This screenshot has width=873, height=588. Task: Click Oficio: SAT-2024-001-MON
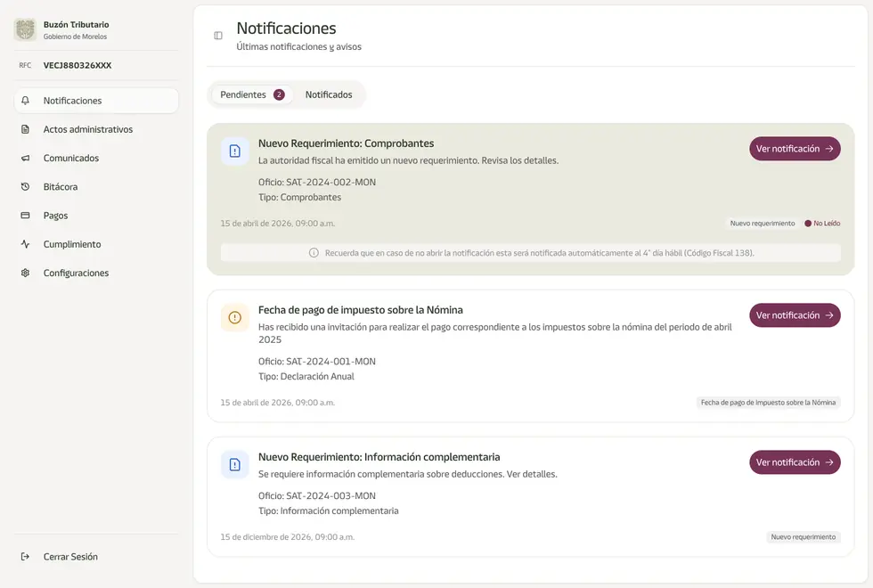317,362
